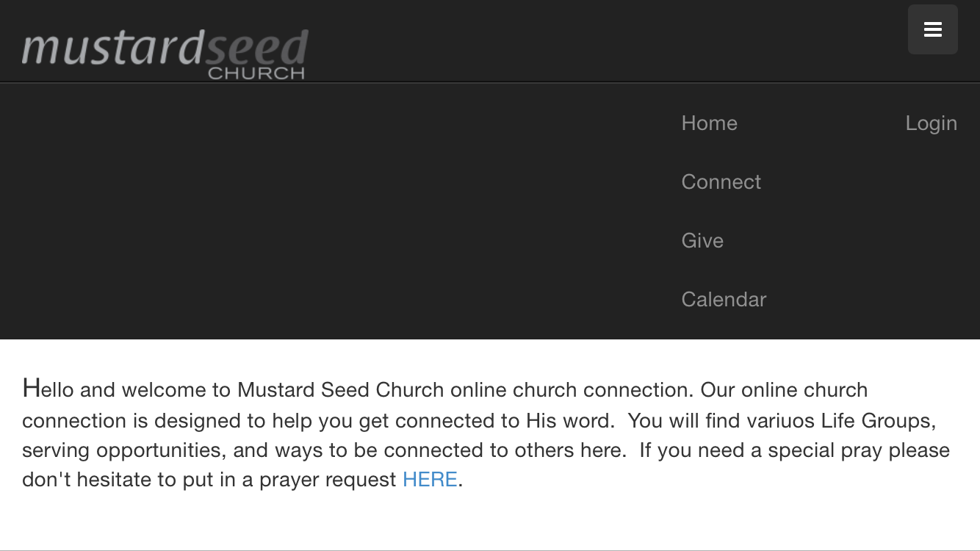Navigate to the Calendar
This screenshot has width=980, height=551.
(x=724, y=300)
